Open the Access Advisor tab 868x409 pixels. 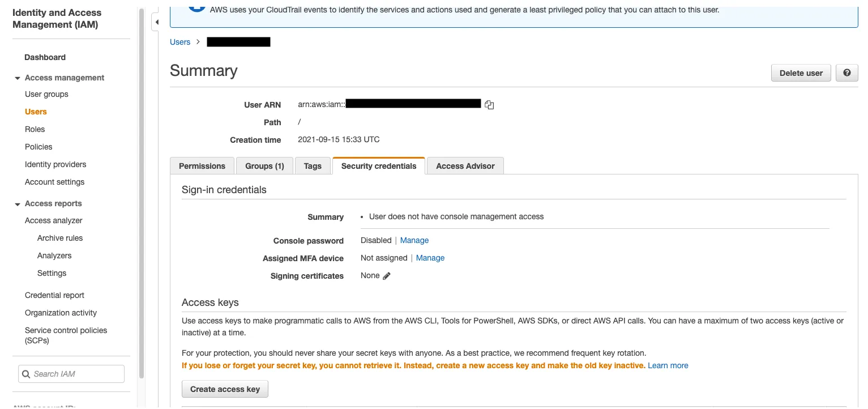pyautogui.click(x=465, y=166)
